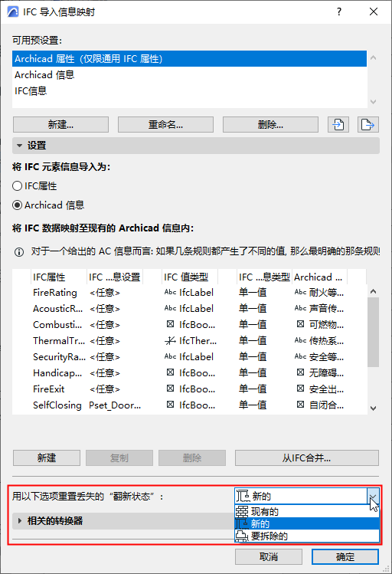The image size is (392, 574).
Task: Close the renovation status dropdown arrow
Action: click(373, 497)
